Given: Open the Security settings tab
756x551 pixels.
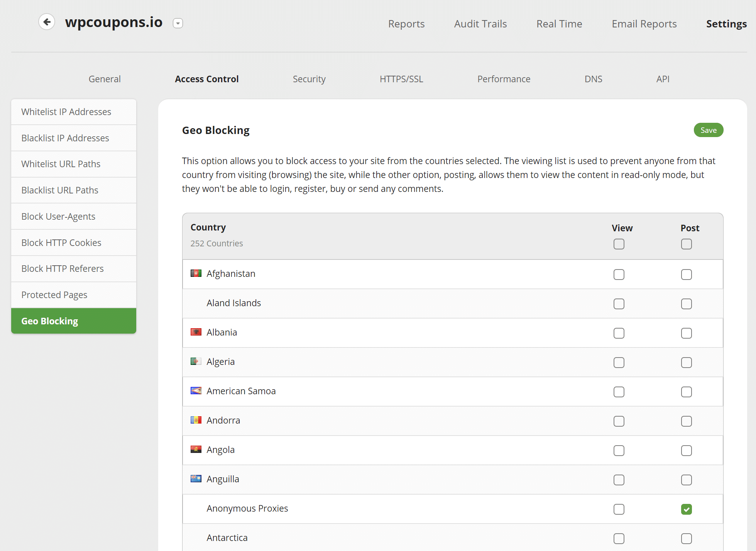Looking at the screenshot, I should click(309, 78).
